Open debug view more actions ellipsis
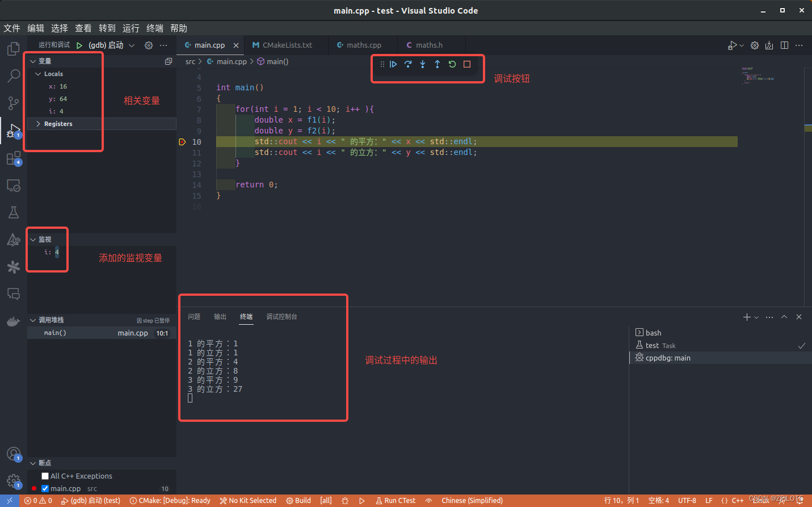The height and width of the screenshot is (507, 812). [163, 45]
